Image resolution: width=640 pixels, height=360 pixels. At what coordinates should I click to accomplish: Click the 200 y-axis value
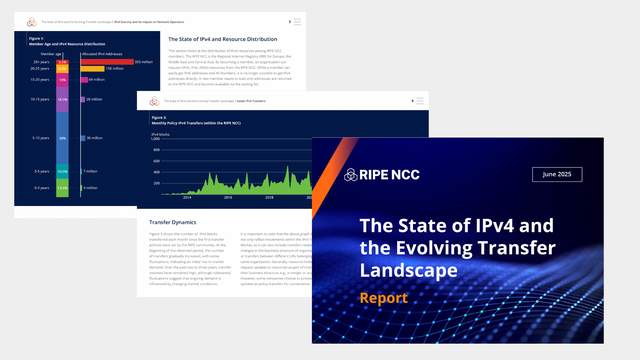[157, 183]
